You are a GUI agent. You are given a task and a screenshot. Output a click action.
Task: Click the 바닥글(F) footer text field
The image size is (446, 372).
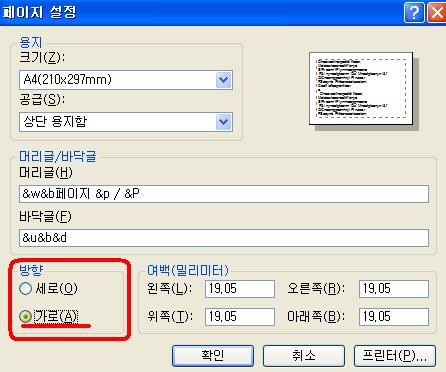[224, 238]
